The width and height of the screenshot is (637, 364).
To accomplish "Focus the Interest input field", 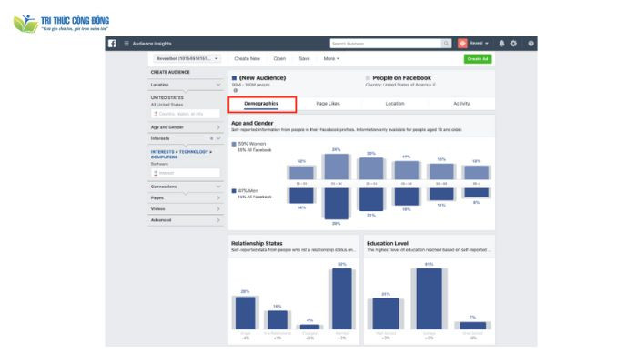I will (x=186, y=173).
